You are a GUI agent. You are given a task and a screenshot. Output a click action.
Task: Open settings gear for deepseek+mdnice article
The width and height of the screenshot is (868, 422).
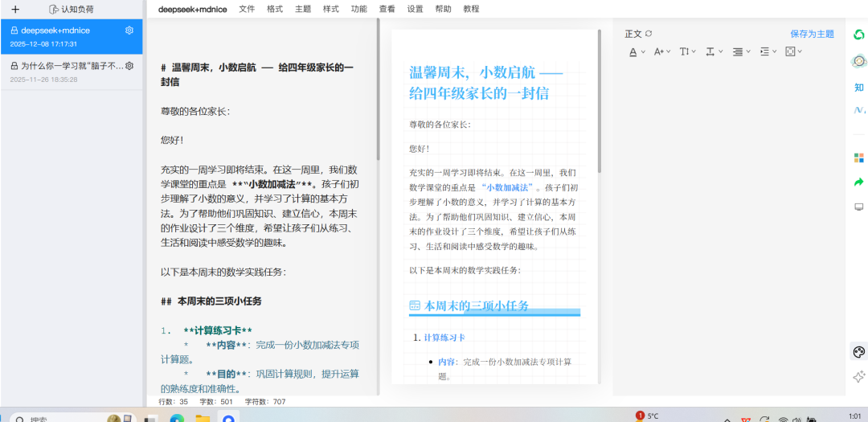129,31
